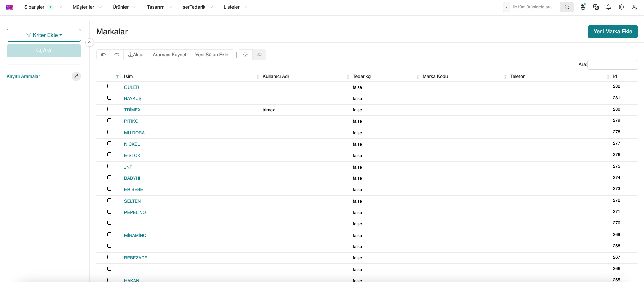Viewport: 644px width, 282px height.
Task: Click the app logo in top-left corner
Action: 9,7
